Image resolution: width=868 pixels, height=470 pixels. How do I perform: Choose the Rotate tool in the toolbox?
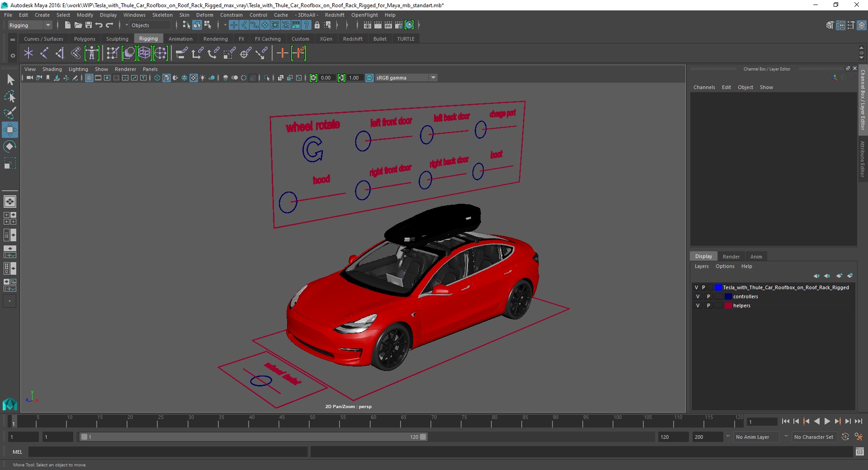(x=9, y=146)
